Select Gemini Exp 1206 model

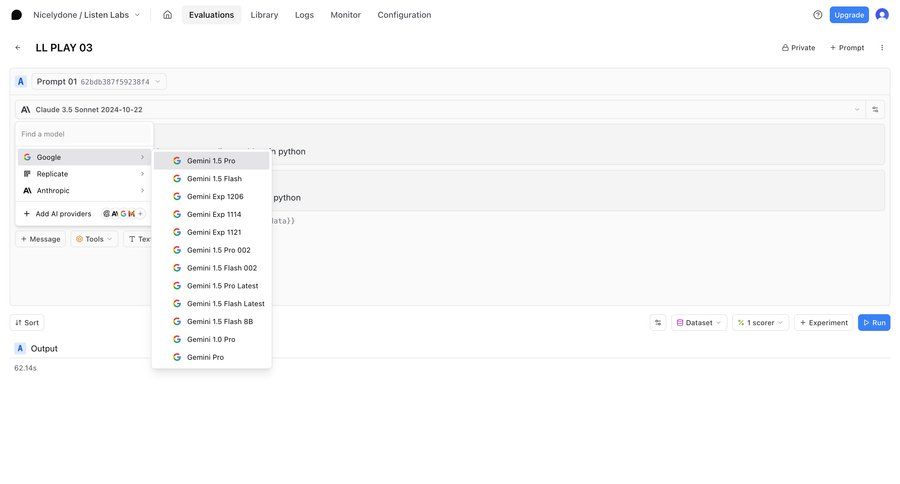tap(211, 196)
